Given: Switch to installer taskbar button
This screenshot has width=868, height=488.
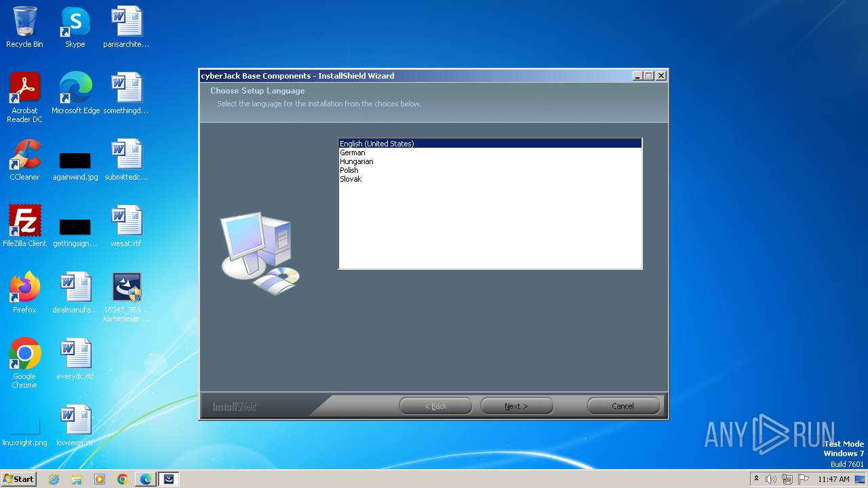Looking at the screenshot, I should tap(169, 479).
